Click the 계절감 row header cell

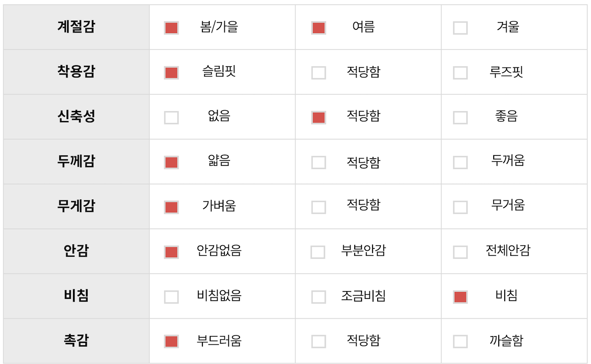pyautogui.click(x=76, y=27)
